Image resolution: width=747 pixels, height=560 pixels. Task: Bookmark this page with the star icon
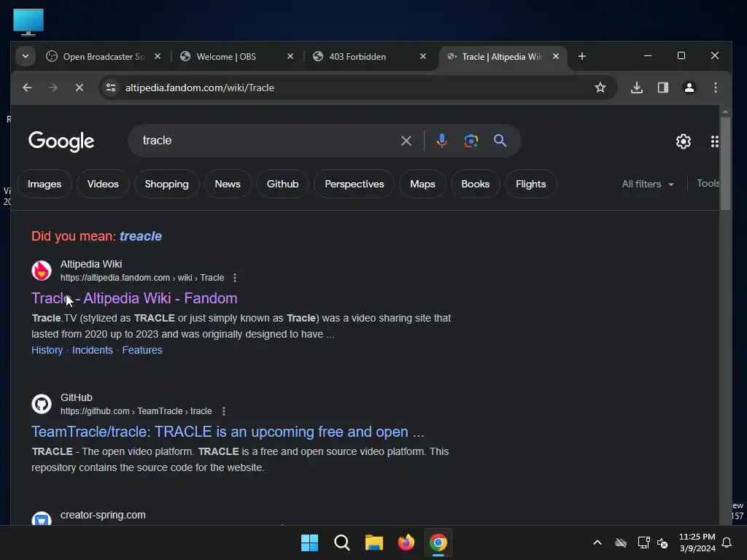(x=600, y=87)
